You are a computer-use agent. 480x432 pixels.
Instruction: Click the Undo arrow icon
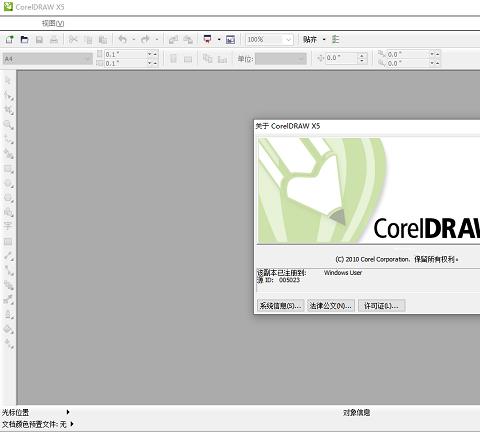[x=123, y=40]
